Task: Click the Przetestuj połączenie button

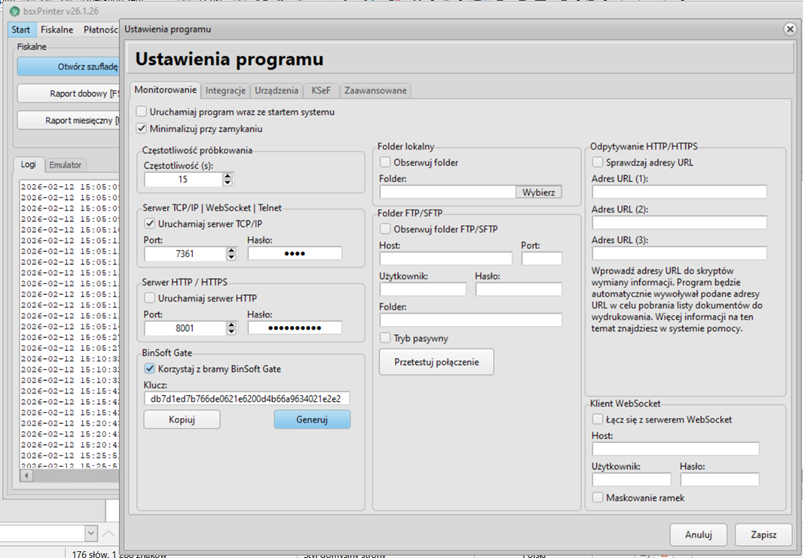Action: click(436, 362)
